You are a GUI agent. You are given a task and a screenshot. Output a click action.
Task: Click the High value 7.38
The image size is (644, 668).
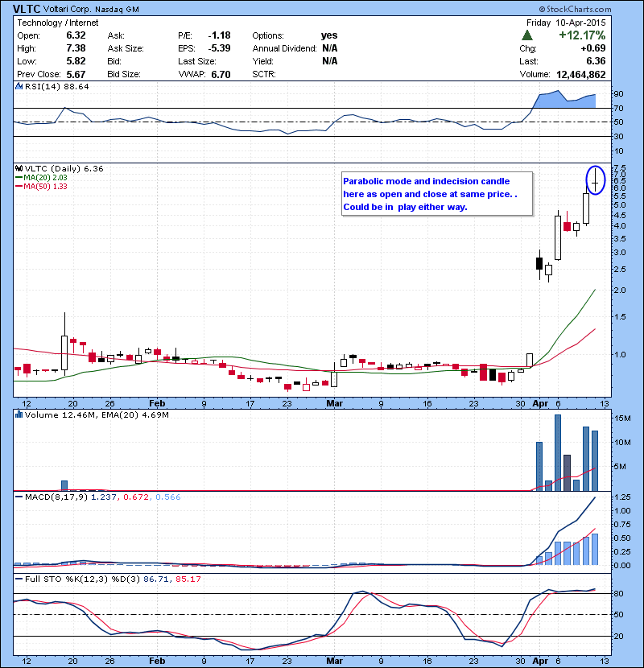pos(76,48)
